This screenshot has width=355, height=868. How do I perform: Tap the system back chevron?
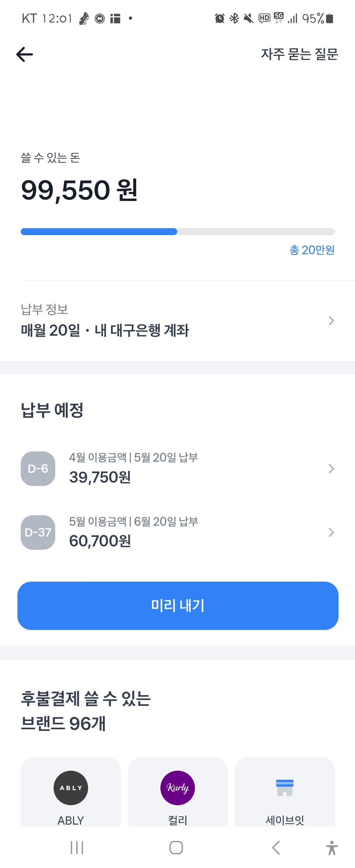tap(276, 847)
